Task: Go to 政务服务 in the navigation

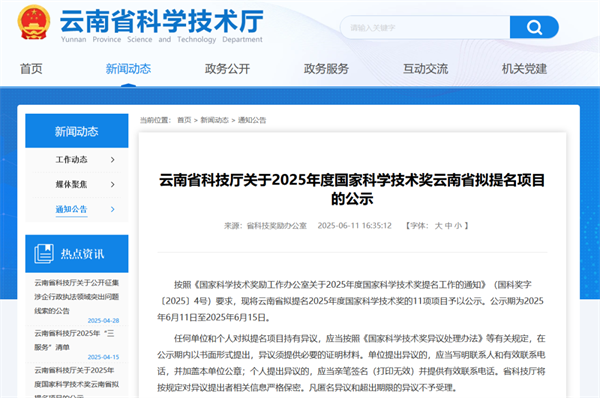Action: [x=326, y=69]
